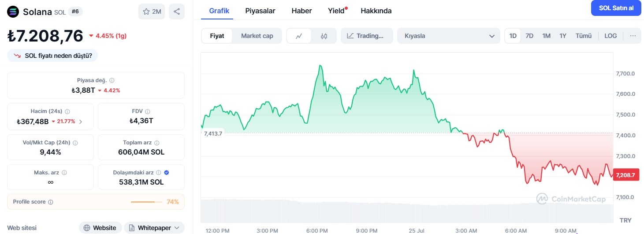
Task: Info icon beside FDV
Action: 148,112
